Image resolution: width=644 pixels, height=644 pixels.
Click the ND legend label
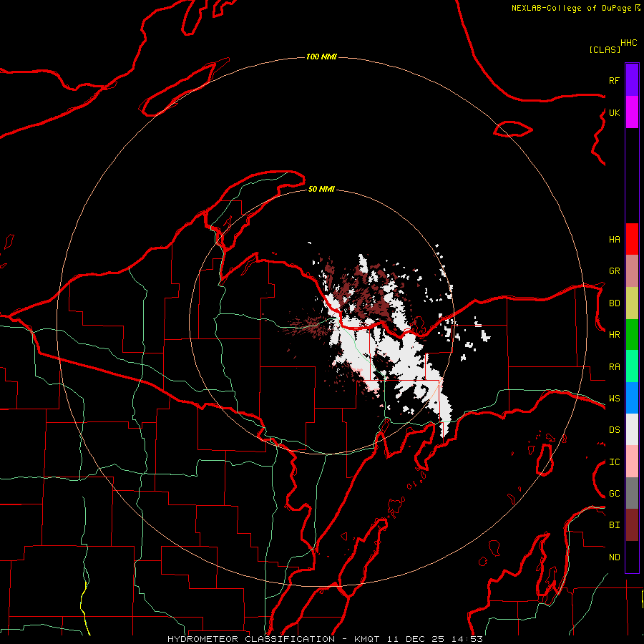(614, 557)
